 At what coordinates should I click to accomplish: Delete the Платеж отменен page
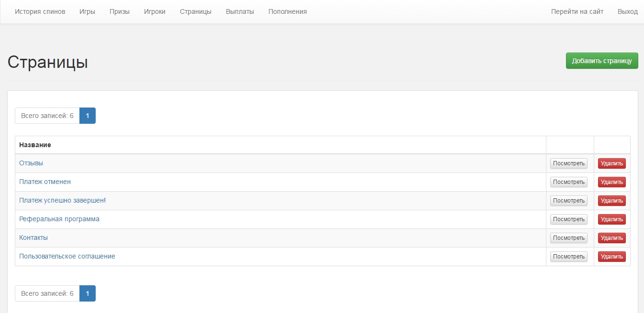tap(611, 182)
